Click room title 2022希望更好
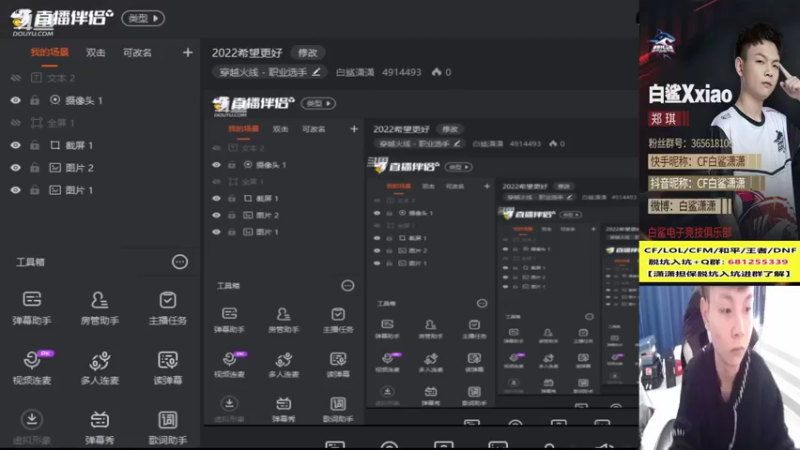Viewport: 800px width, 450px height. point(247,53)
